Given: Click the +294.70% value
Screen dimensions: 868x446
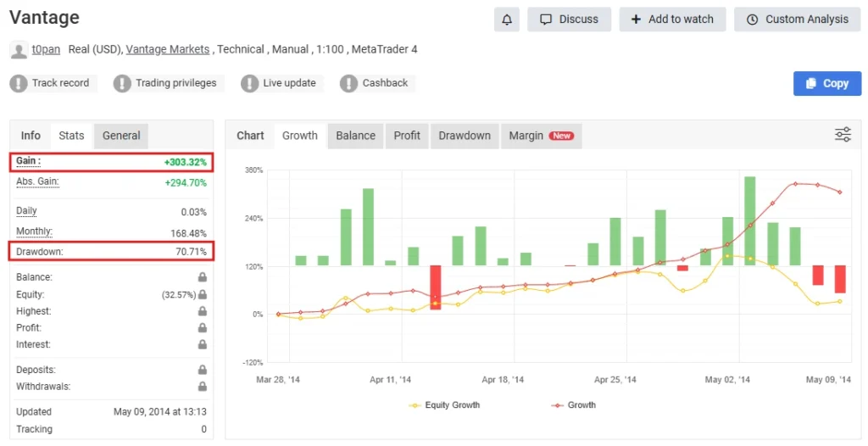Looking at the screenshot, I should click(186, 183).
